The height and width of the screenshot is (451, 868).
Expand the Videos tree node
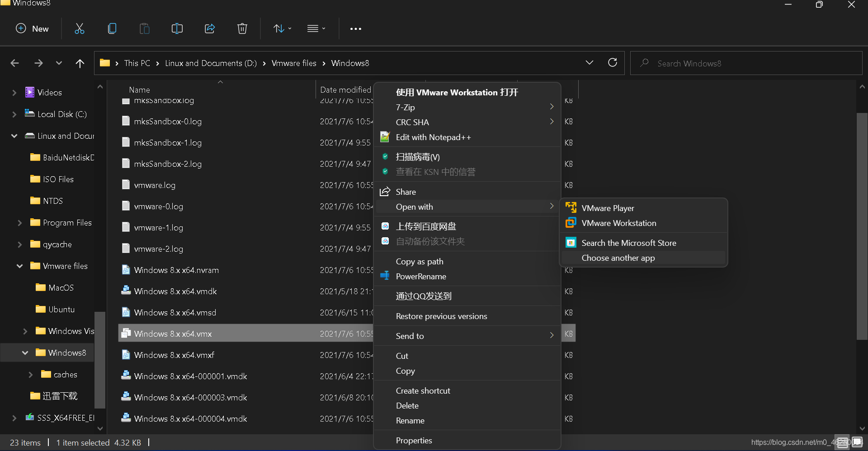point(14,93)
